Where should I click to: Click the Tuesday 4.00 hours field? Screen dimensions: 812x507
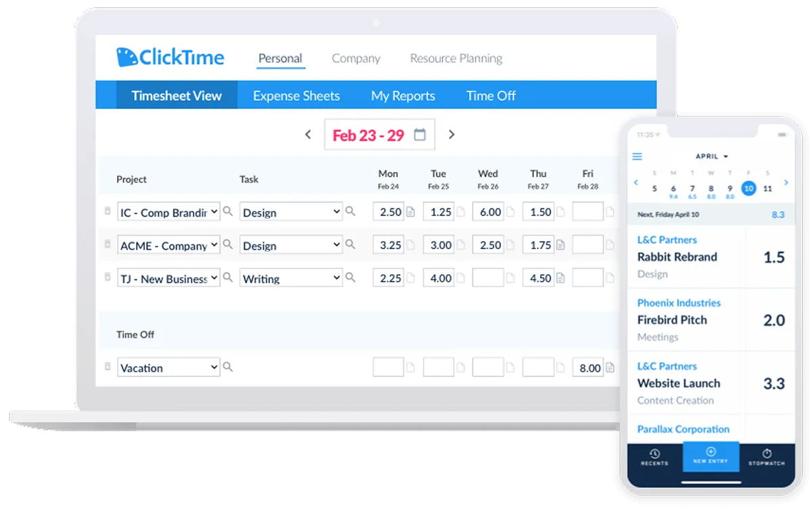[438, 278]
